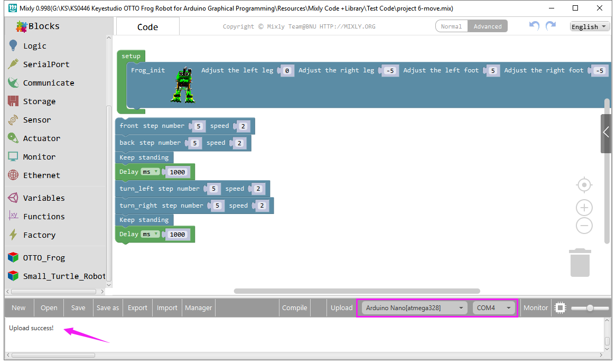Click the frog robot image in Frog_init
The height and width of the screenshot is (364, 616).
pos(183,85)
